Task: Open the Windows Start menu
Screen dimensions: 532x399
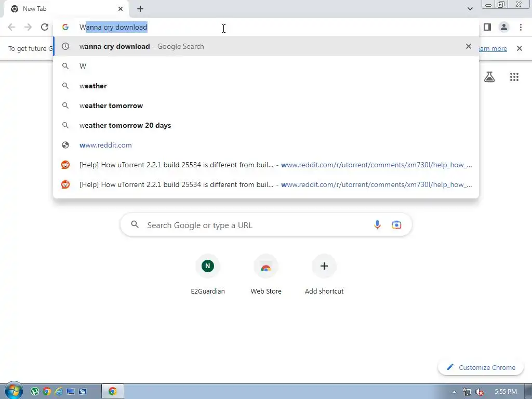Action: pos(14,391)
